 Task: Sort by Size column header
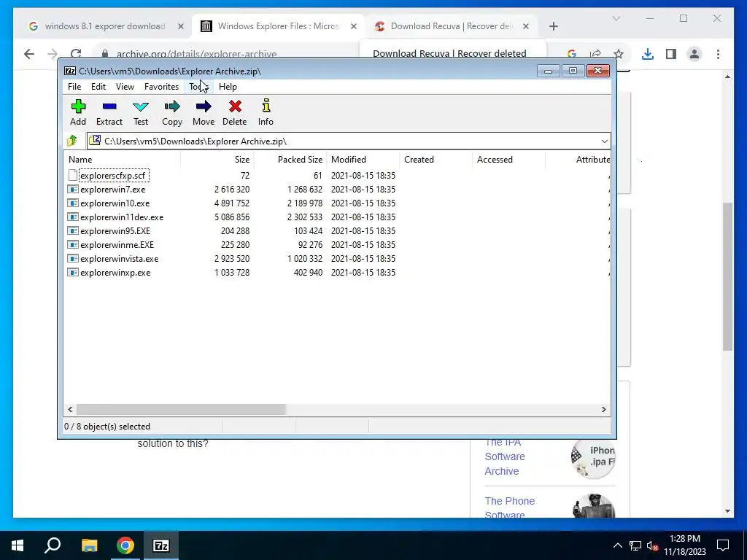(217, 160)
